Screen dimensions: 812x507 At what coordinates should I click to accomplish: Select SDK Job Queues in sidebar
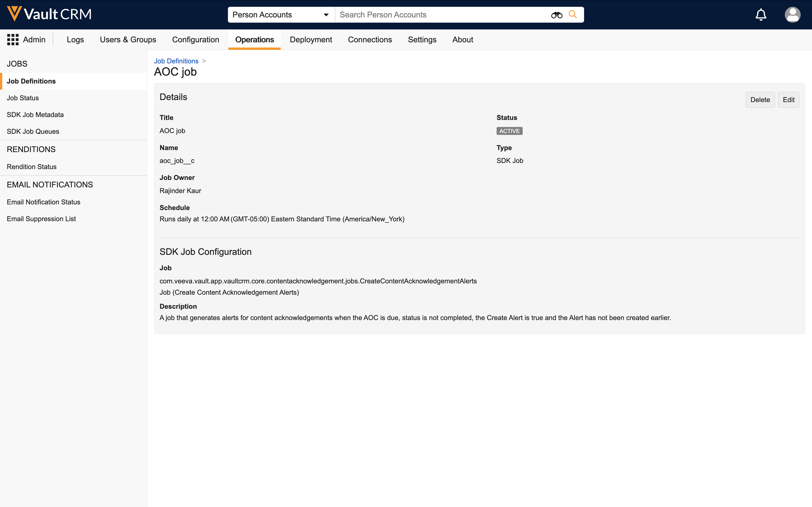33,132
